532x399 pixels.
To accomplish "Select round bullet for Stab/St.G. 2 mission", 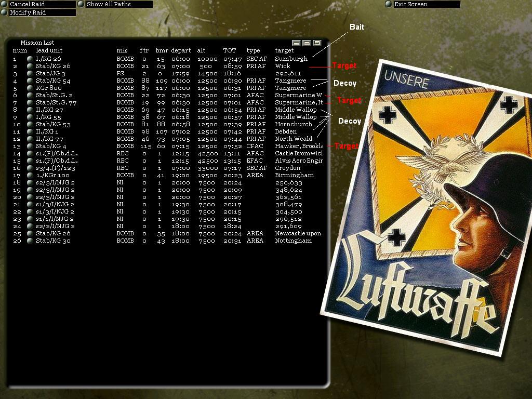I will click(x=30, y=96).
